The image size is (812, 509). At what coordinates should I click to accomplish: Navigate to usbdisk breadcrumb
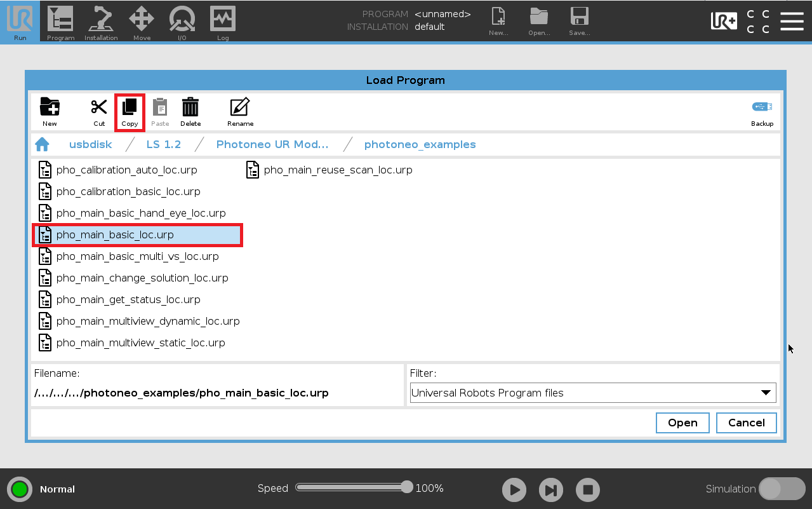point(90,144)
